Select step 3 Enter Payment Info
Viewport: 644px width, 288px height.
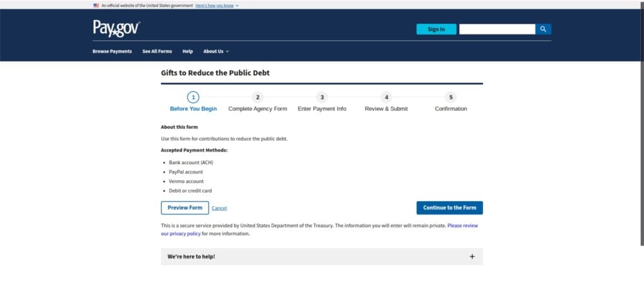pos(322,102)
